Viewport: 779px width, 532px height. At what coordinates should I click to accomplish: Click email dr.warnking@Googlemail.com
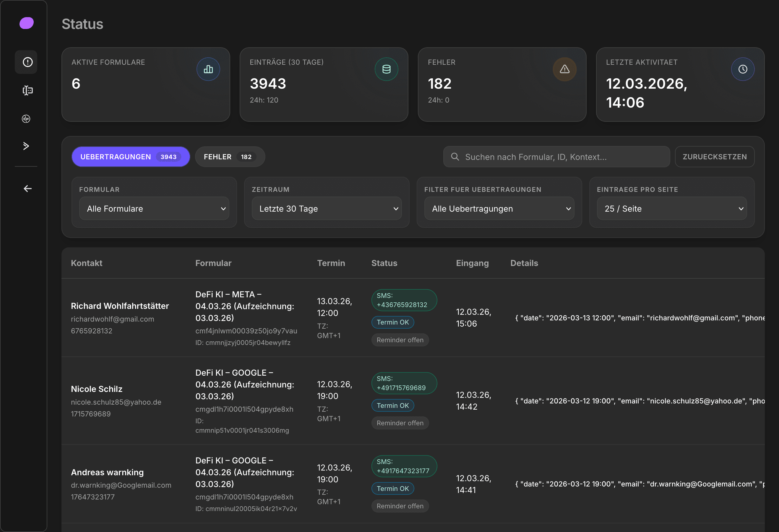(x=121, y=485)
